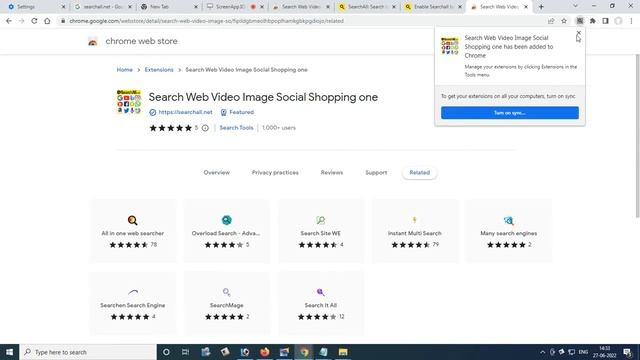The height and width of the screenshot is (360, 640).
Task: Open the Chrome side panel icon
Action: 605,21
